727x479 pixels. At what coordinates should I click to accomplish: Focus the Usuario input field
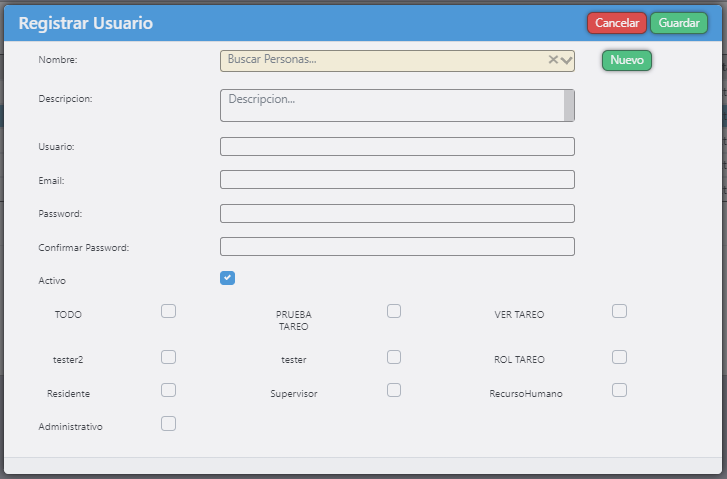tap(397, 147)
